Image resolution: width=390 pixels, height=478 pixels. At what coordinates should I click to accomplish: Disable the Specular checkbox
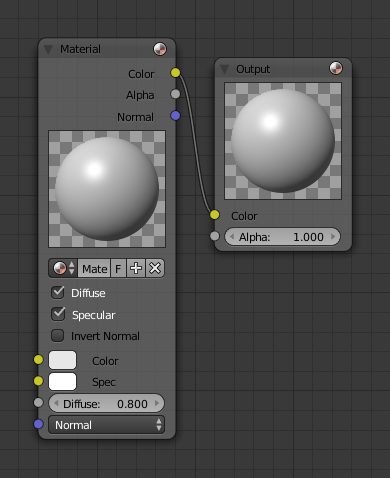pos(58,314)
